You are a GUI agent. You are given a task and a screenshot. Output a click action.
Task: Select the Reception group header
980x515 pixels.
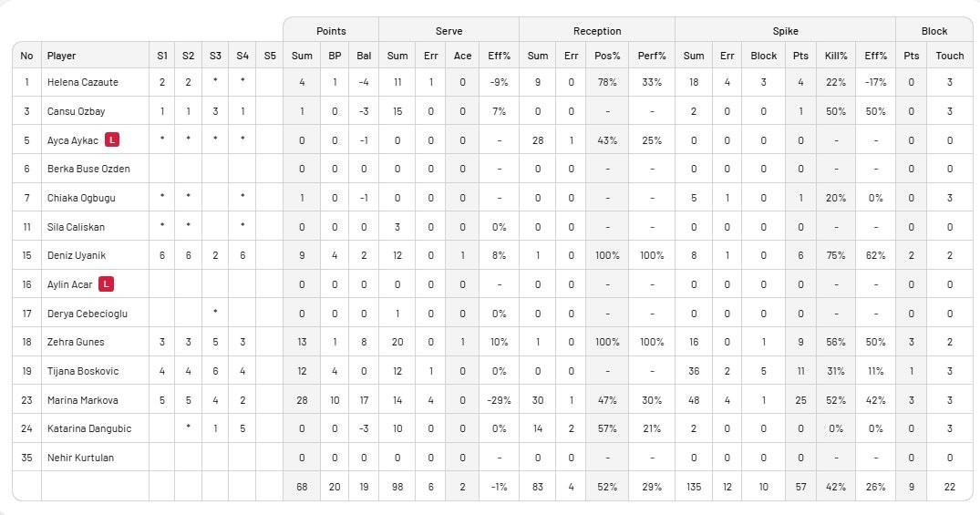597,31
